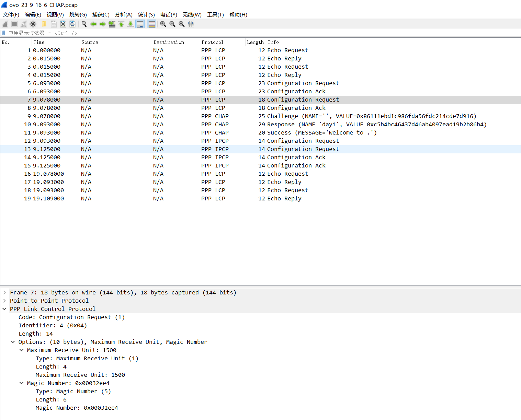Expand the Point-to-Point Protocol node
This screenshot has height=420, width=521.
(x=4, y=301)
